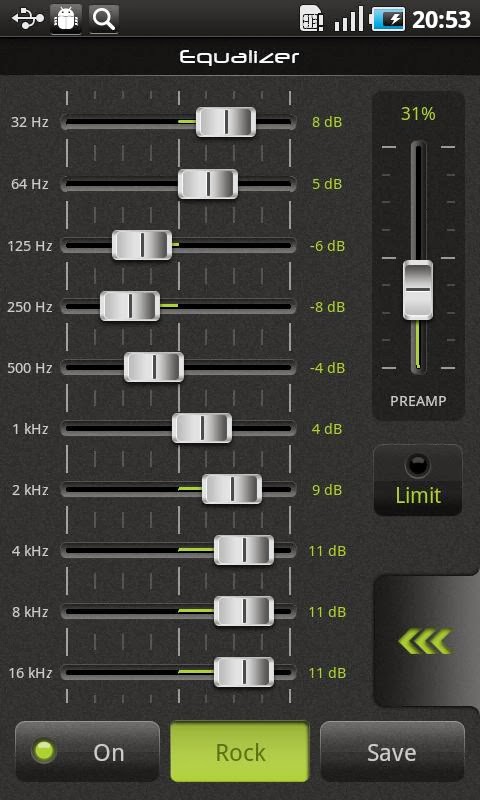Image resolution: width=480 pixels, height=800 pixels.
Task: Click the 32 Hz band label
Action: tap(30, 122)
